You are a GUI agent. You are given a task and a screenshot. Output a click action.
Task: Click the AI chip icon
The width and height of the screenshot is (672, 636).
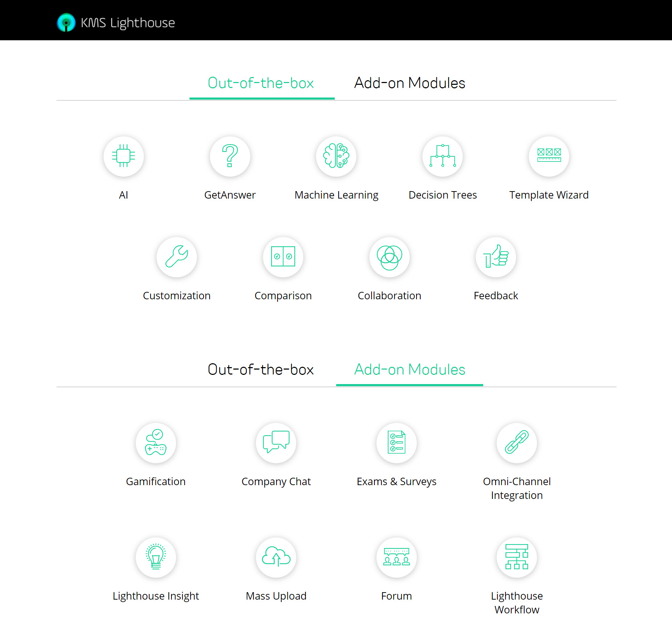(x=123, y=156)
